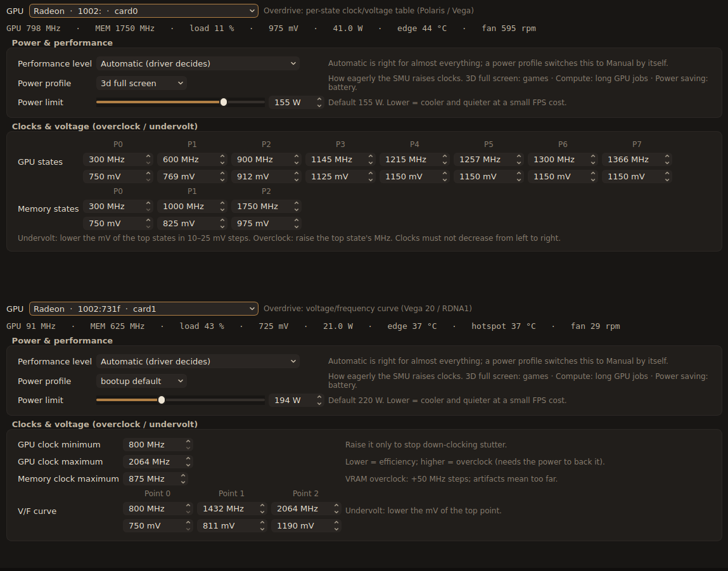
Task: Select the 600 MHz GPU state P1 field
Action: point(192,160)
